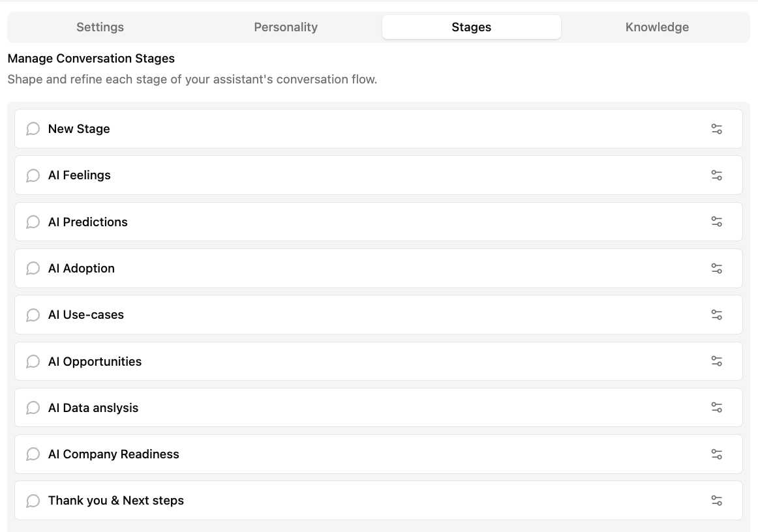The image size is (758, 532).
Task: Open settings sliders icon for AI Predictions
Action: coord(716,222)
